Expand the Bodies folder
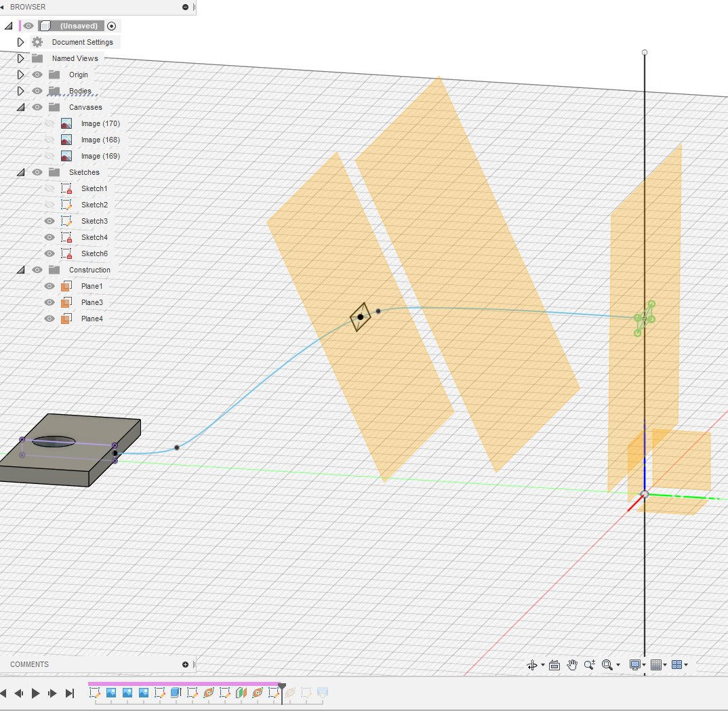The height and width of the screenshot is (711, 728). tap(20, 91)
